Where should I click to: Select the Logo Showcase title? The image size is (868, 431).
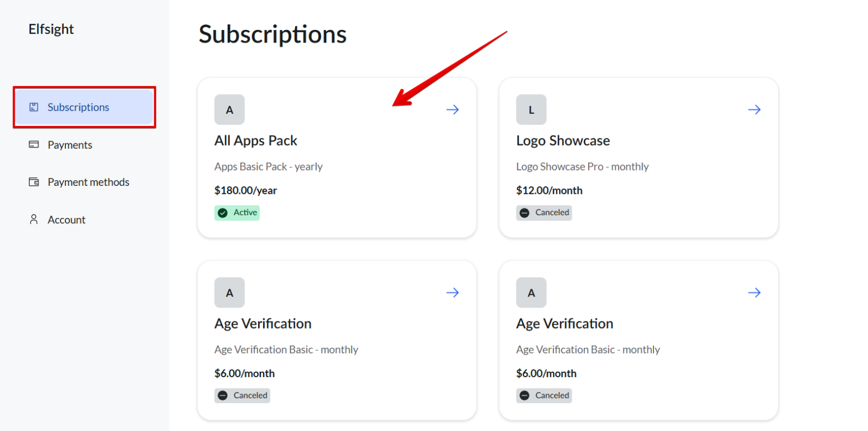click(563, 141)
